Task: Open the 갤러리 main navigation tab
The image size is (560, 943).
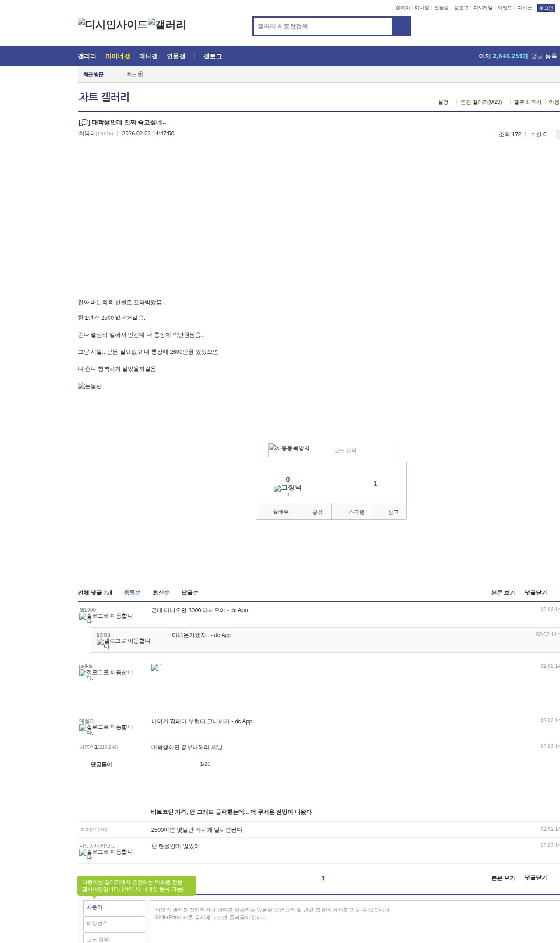Action: click(87, 56)
